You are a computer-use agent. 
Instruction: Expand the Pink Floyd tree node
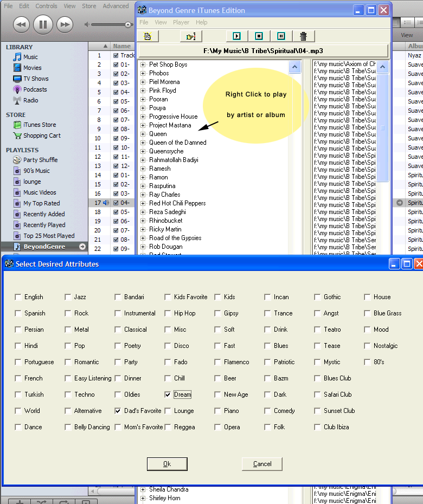[x=143, y=91]
